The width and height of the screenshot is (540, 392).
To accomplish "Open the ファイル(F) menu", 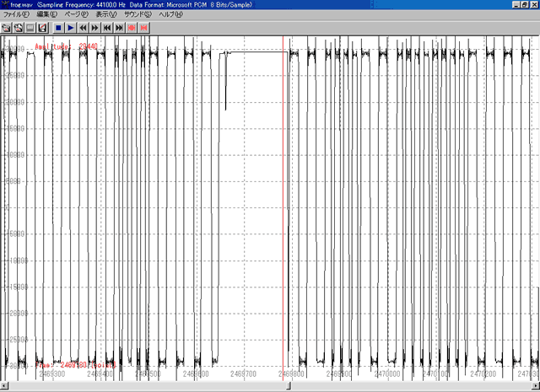I will pyautogui.click(x=16, y=15).
